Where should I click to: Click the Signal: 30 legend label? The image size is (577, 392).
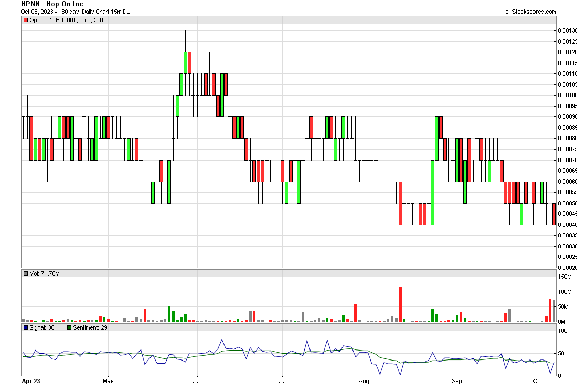point(42,327)
